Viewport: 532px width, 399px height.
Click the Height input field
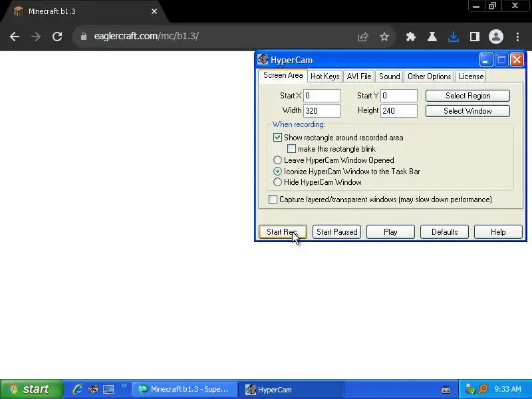point(399,111)
